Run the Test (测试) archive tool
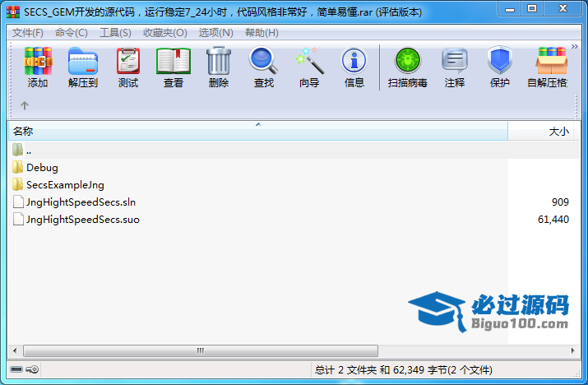The image size is (588, 385). 128,61
